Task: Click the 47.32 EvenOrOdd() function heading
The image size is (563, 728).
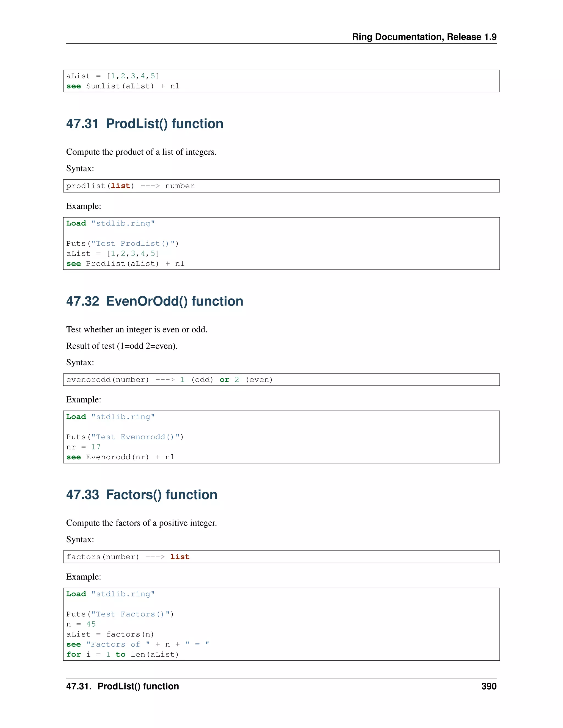Action: 154,301
